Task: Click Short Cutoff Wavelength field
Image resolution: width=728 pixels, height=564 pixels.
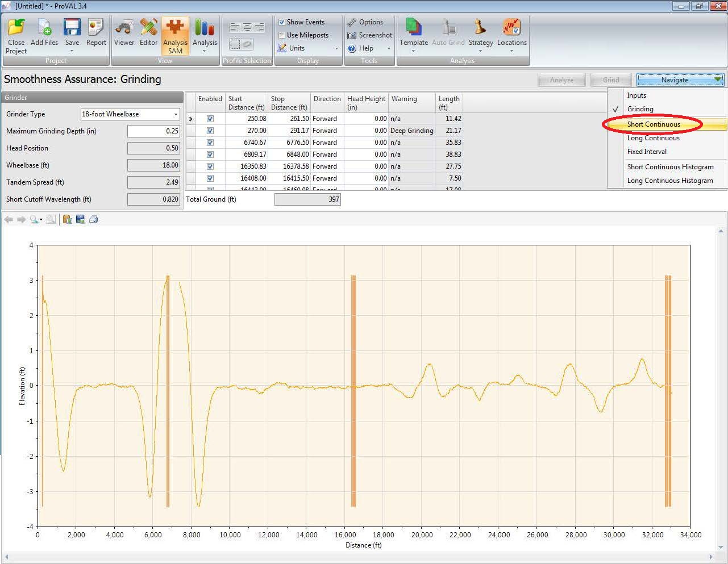Action: [x=153, y=199]
